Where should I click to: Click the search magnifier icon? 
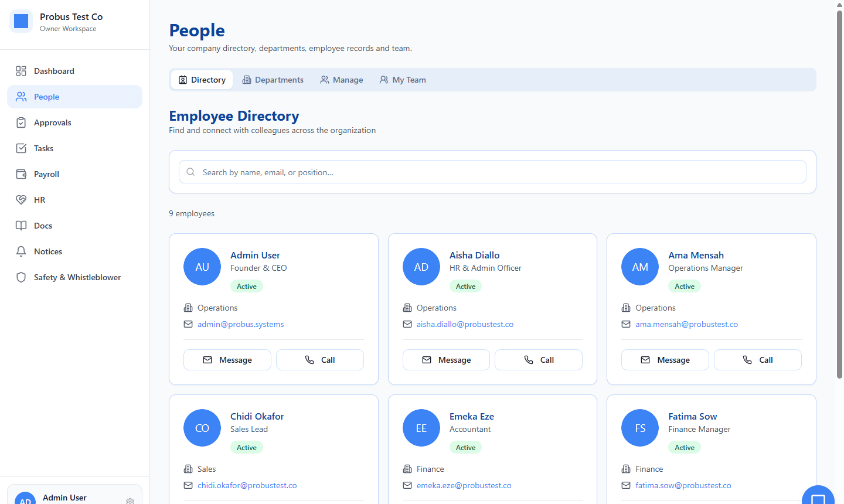click(x=190, y=172)
